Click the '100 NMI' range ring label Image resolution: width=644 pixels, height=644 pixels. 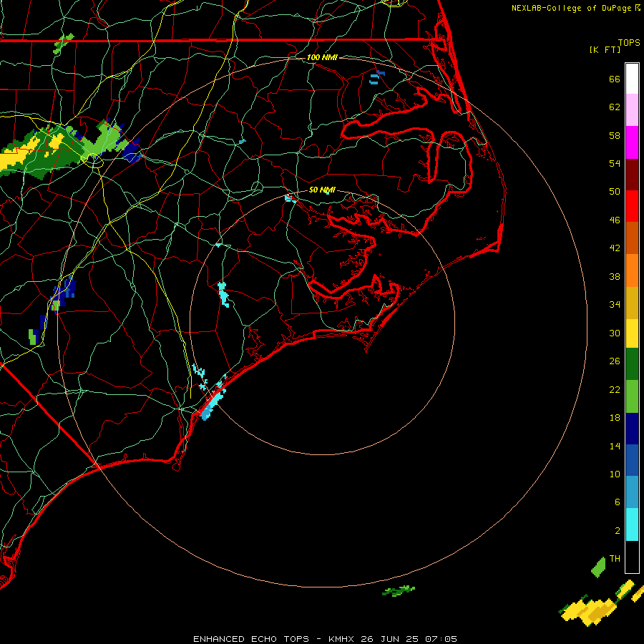tap(322, 57)
